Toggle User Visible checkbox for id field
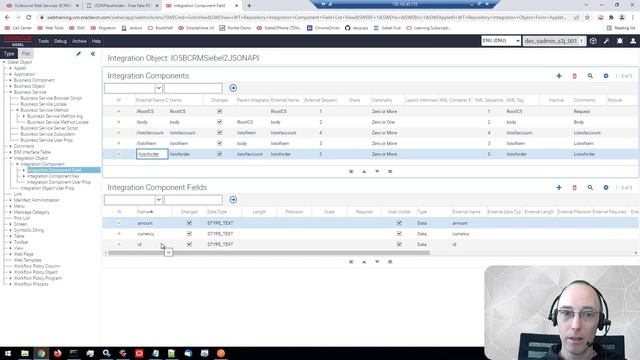Viewport: 640px width, 360px height. click(399, 244)
